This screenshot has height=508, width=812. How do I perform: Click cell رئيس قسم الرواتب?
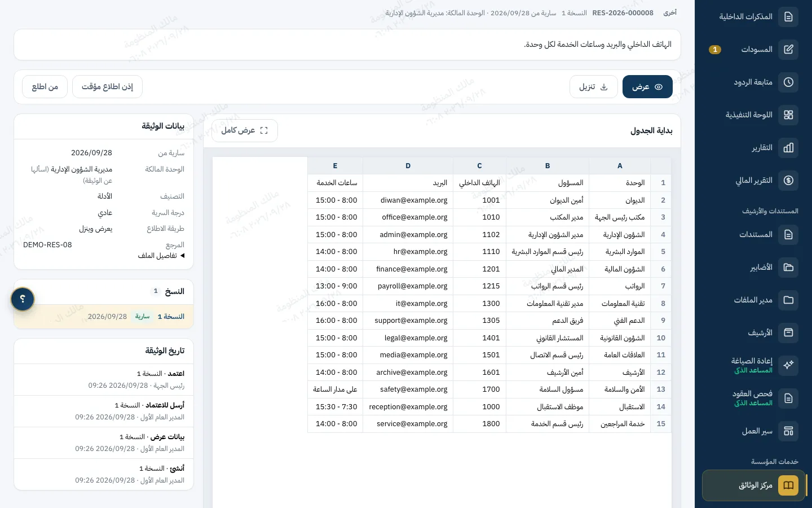tap(548, 286)
